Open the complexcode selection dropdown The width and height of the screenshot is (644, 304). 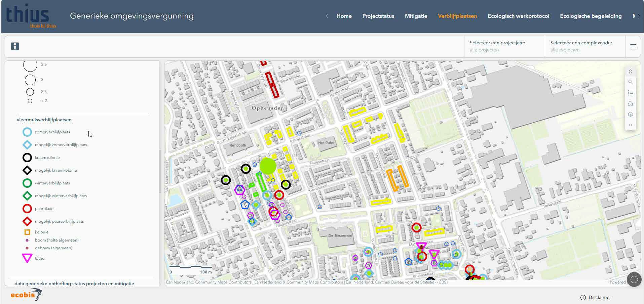585,46
